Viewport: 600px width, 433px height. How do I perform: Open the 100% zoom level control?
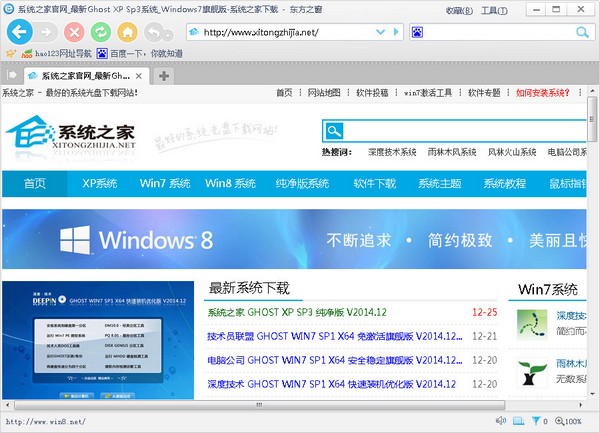[568, 421]
